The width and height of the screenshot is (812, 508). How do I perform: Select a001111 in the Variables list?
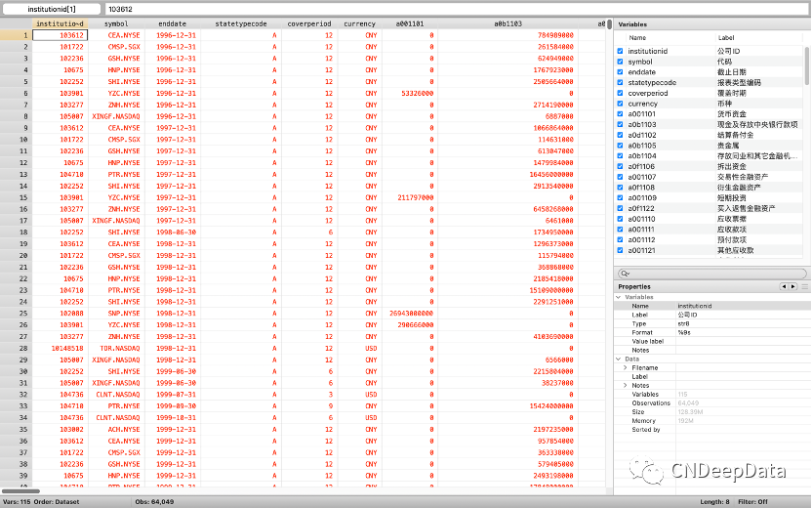click(x=641, y=230)
